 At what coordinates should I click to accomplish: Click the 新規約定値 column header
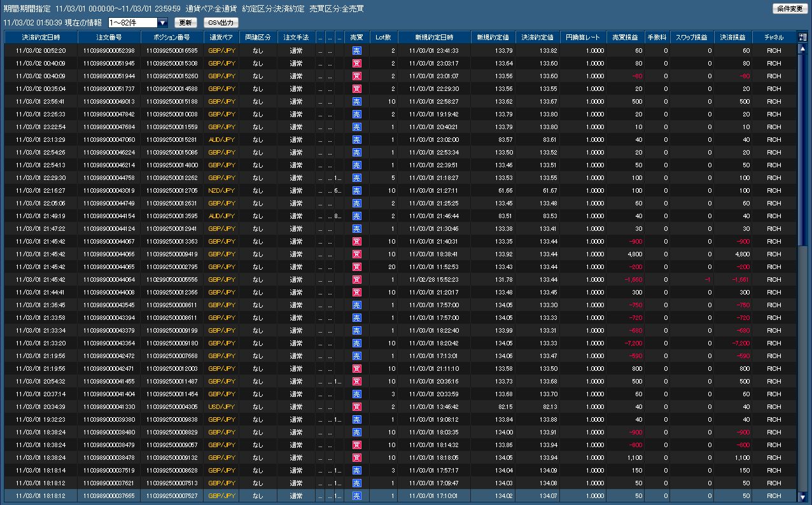[x=493, y=38]
